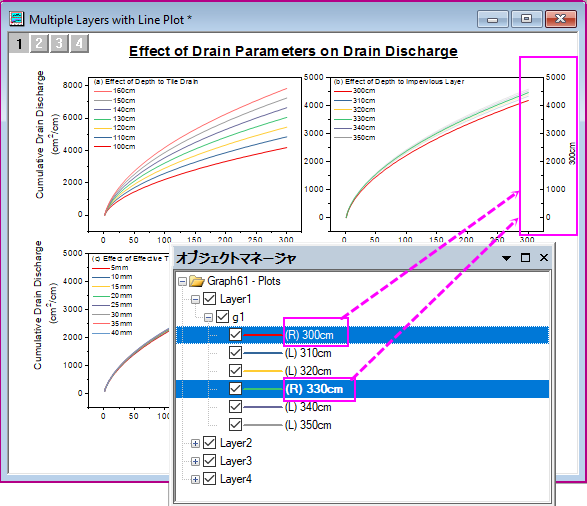Viewport: 587px width, 506px height.
Task: Click the Graph61 Plots folder icon
Action: (196, 281)
